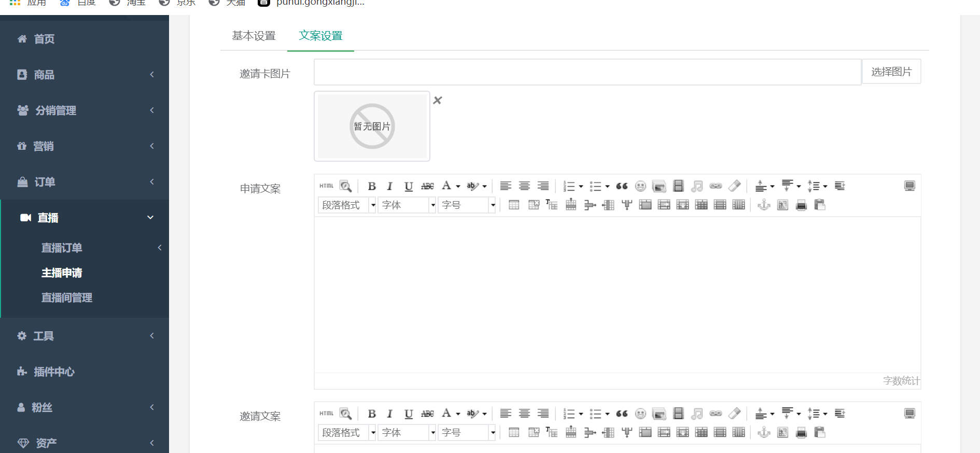The height and width of the screenshot is (453, 980).
Task: Remove the 暂无图片 placeholder with the X
Action: point(438,100)
